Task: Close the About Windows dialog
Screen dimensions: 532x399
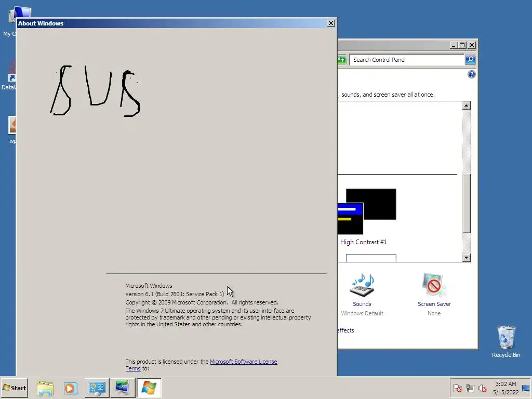Action: [331, 23]
